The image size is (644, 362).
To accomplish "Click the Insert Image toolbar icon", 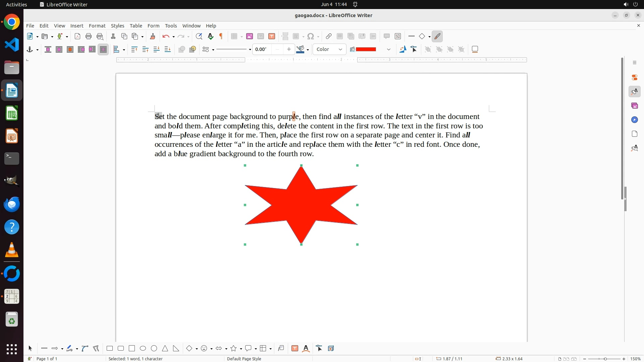I will (x=250, y=37).
